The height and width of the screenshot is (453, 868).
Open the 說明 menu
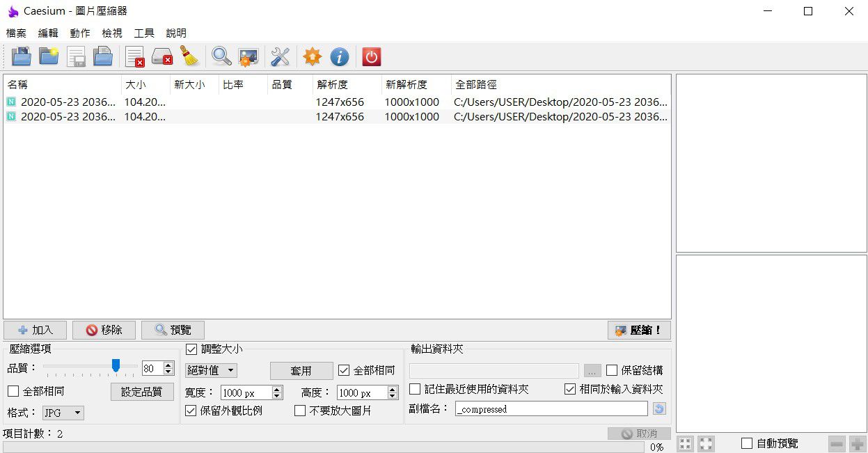[x=176, y=33]
